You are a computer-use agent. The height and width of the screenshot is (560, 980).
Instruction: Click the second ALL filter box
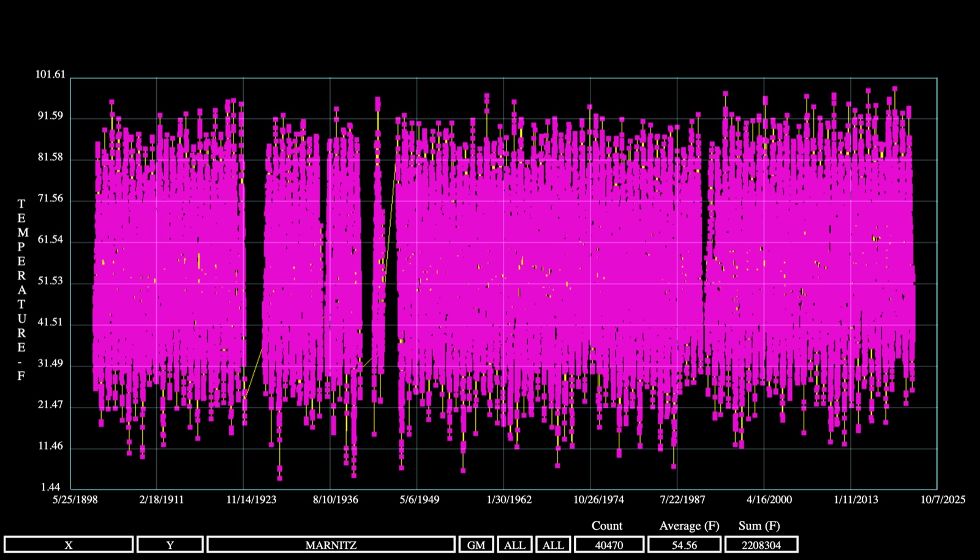[553, 545]
